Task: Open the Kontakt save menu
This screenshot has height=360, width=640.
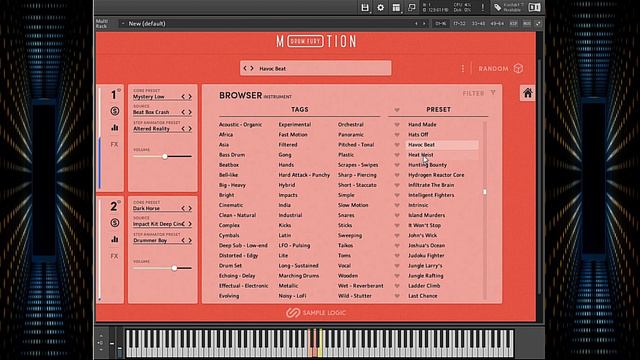Action: point(365,7)
